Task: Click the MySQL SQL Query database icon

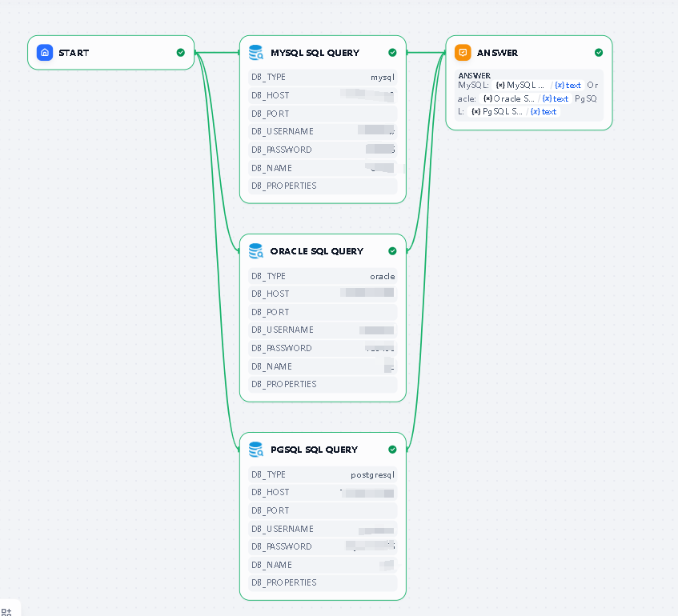Action: (256, 53)
